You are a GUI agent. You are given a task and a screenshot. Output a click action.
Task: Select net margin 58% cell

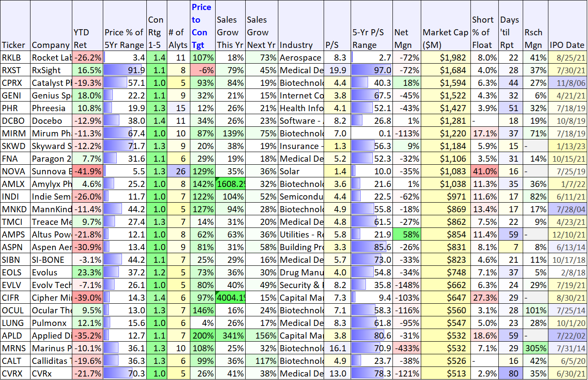tap(406, 234)
